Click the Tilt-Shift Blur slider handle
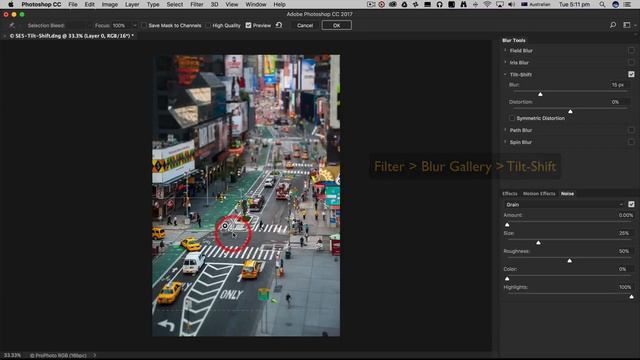This screenshot has width=640, height=360. 540,94
